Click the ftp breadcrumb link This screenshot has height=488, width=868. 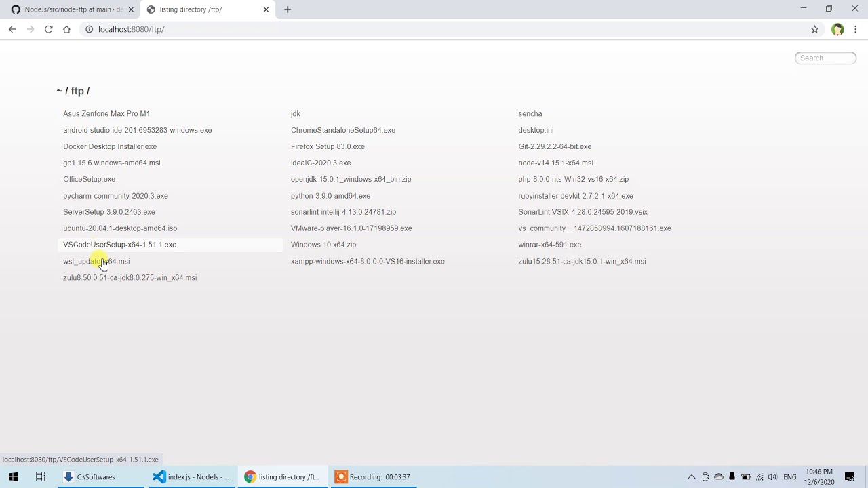pyautogui.click(x=77, y=91)
